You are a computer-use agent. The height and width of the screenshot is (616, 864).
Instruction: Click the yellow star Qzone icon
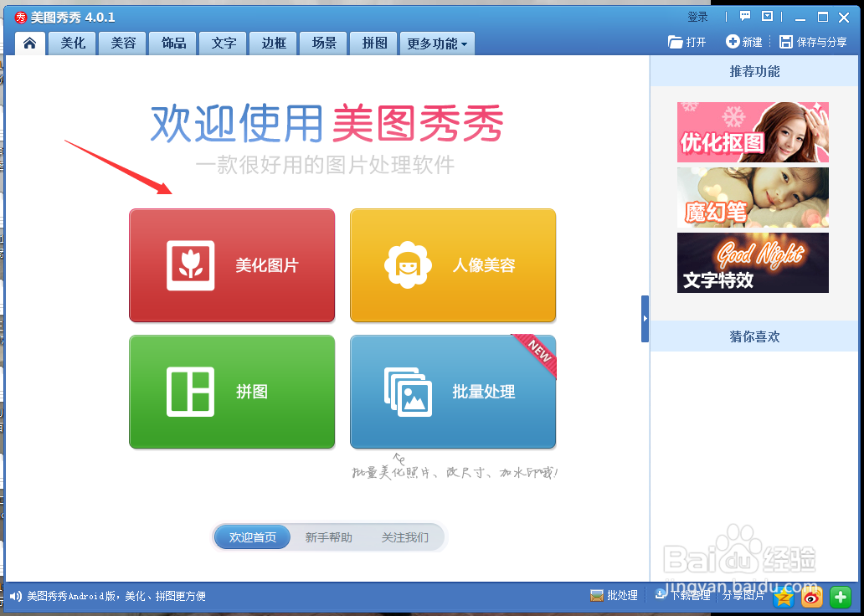point(784,597)
